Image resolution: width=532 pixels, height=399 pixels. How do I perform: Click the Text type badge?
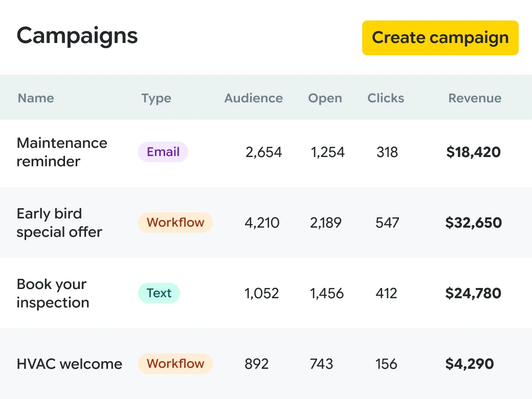159,293
